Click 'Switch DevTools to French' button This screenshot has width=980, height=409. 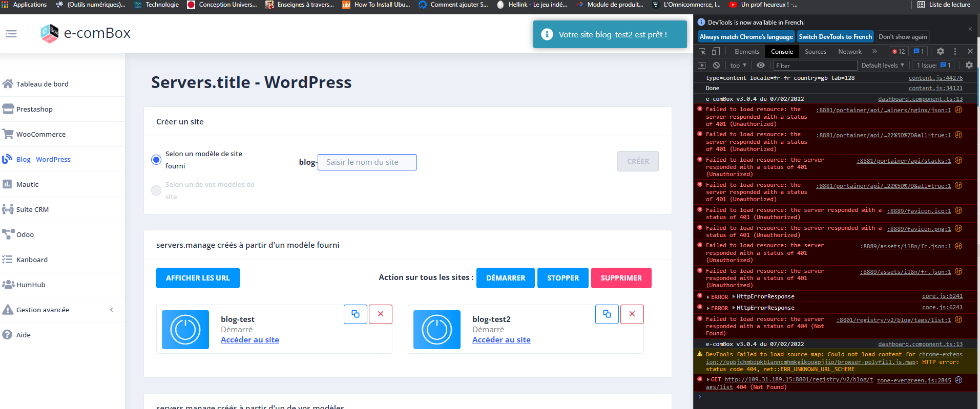(836, 37)
